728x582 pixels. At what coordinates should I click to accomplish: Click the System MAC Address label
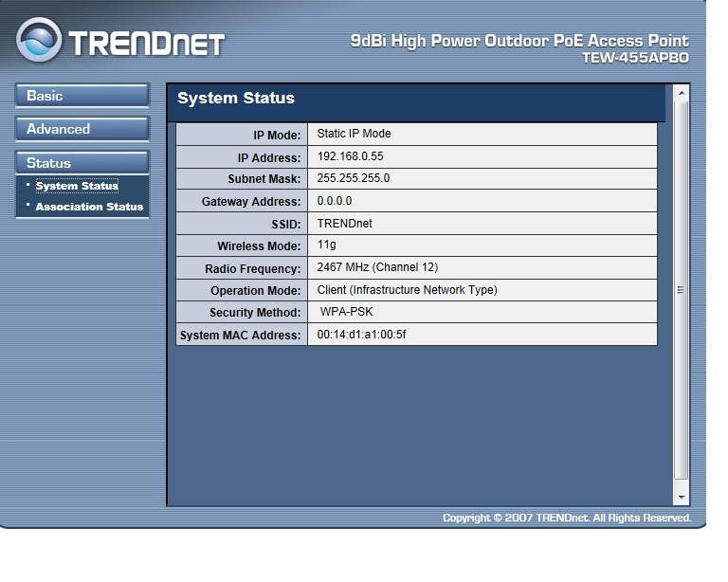pyautogui.click(x=241, y=336)
